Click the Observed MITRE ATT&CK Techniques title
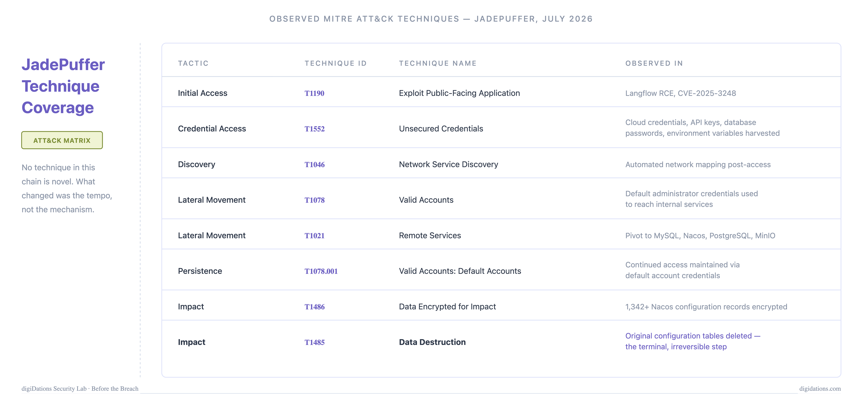Image resolution: width=868 pixels, height=415 pixels. click(431, 19)
